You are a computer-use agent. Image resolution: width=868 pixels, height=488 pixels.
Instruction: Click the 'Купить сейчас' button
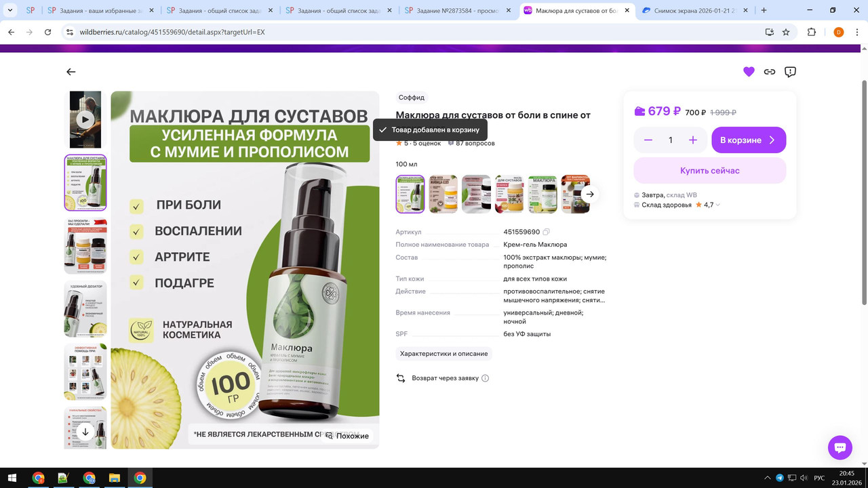[x=710, y=171]
